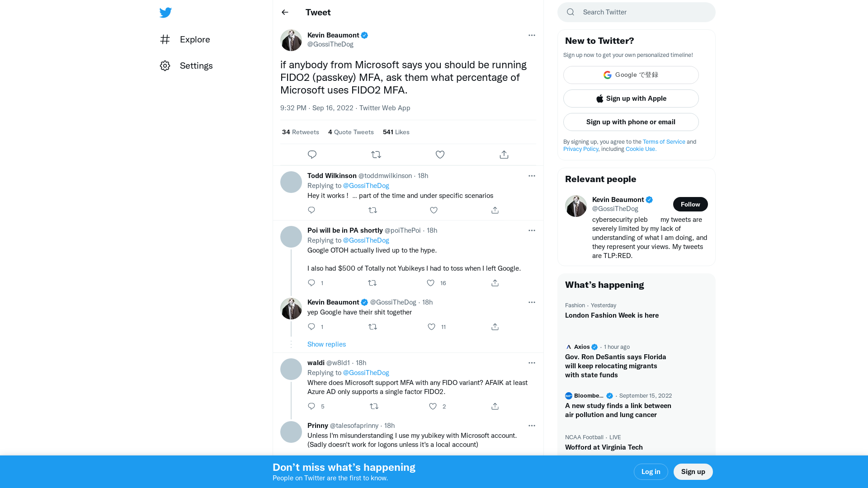Click the Twitter bird logo

pyautogui.click(x=165, y=12)
